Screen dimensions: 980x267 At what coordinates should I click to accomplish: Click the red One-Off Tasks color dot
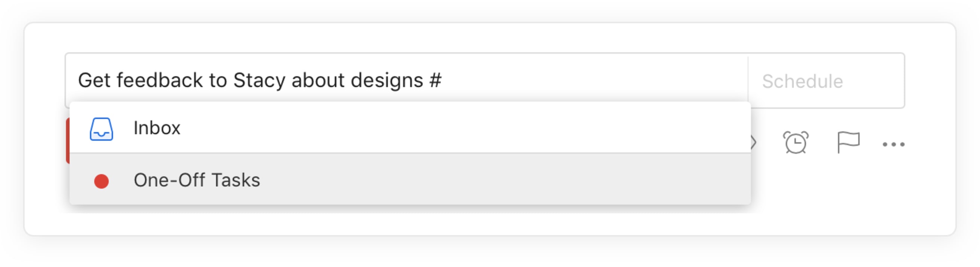(102, 181)
